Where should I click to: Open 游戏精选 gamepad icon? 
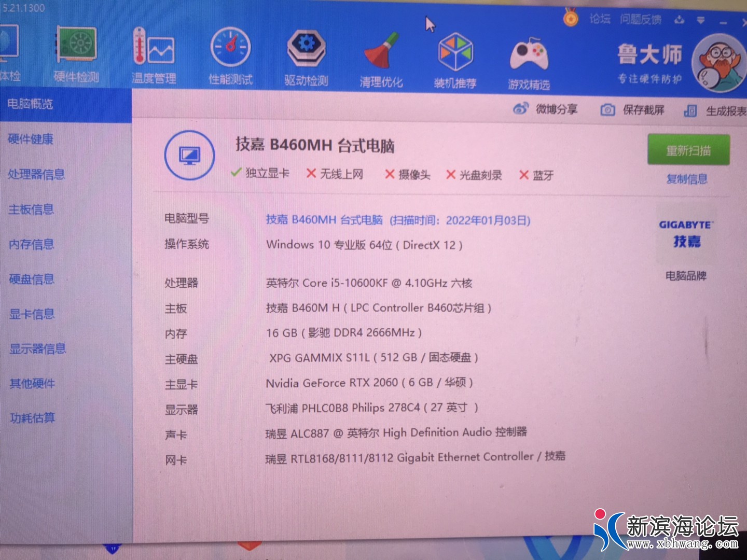529,60
